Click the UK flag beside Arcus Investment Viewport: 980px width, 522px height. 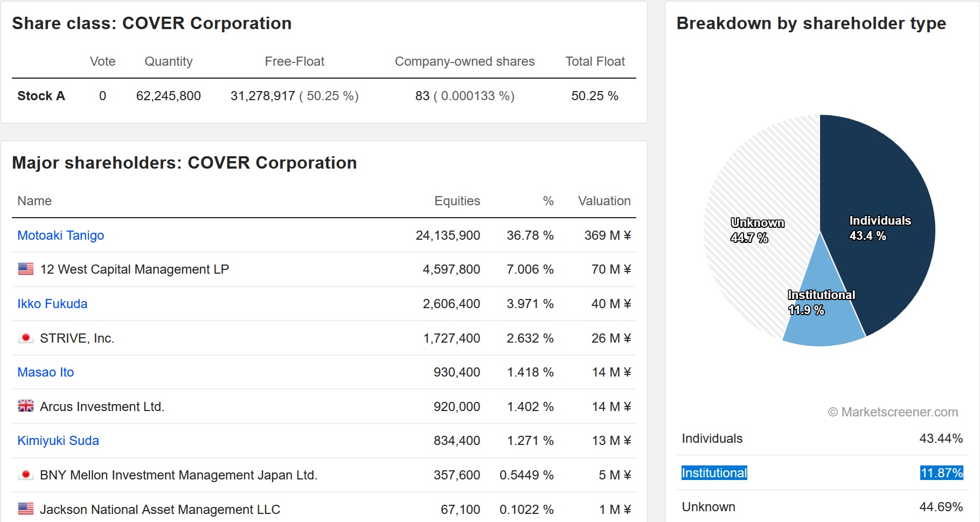point(25,406)
